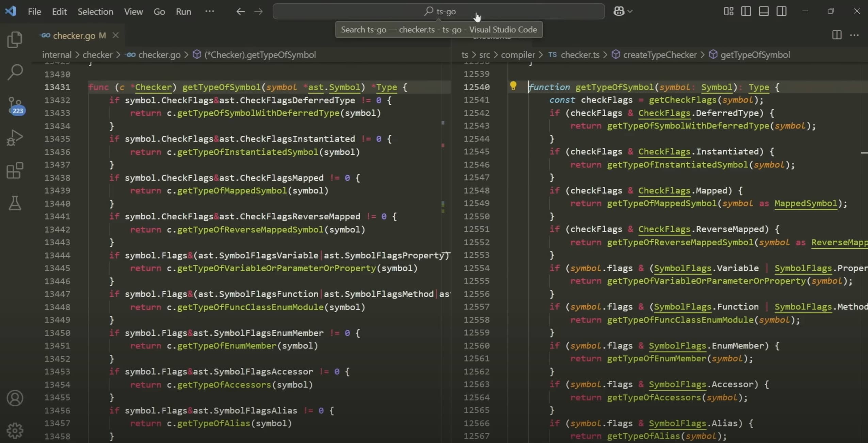
Task: Click the red marker in left overview ruler
Action: pos(443,145)
